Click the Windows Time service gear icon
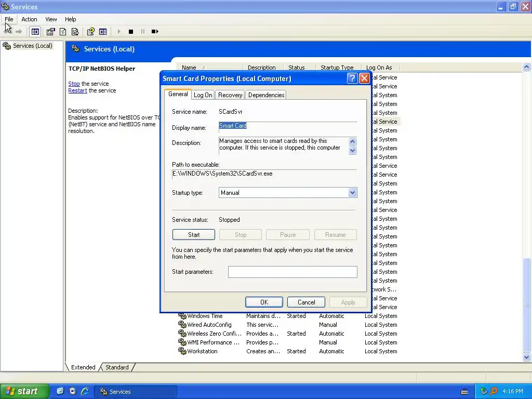Viewport: 532px width, 399px height. point(182,316)
